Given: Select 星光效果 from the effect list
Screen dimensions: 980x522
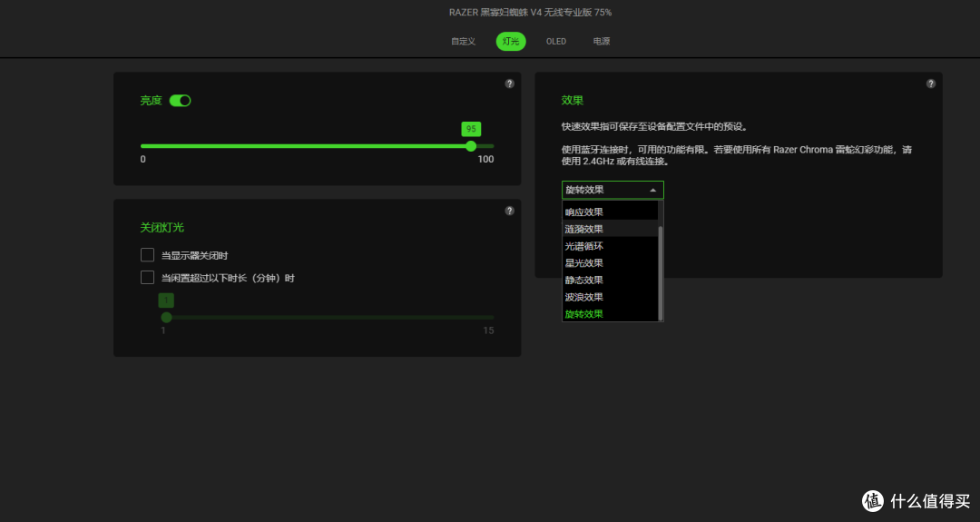Looking at the screenshot, I should pyautogui.click(x=610, y=262).
